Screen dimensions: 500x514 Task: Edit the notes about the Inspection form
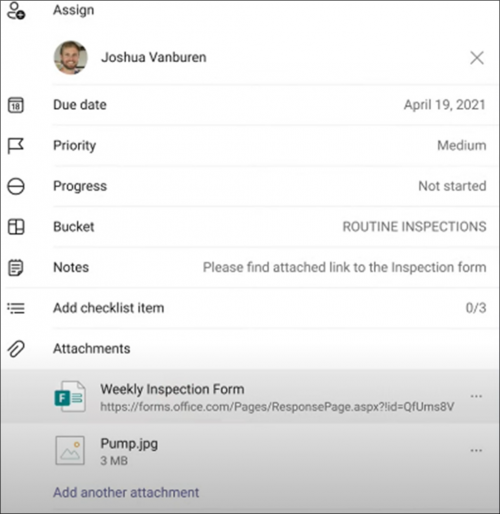[345, 267]
